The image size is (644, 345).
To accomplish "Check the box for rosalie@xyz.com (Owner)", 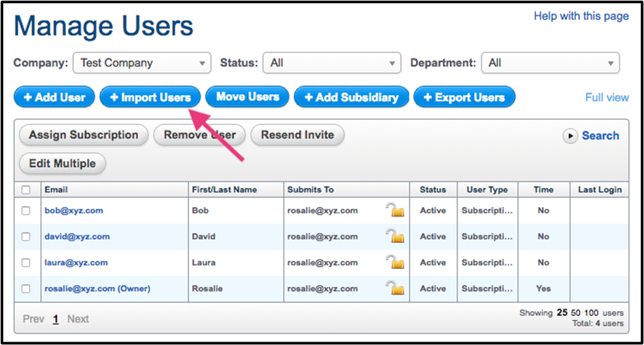I will [x=26, y=289].
